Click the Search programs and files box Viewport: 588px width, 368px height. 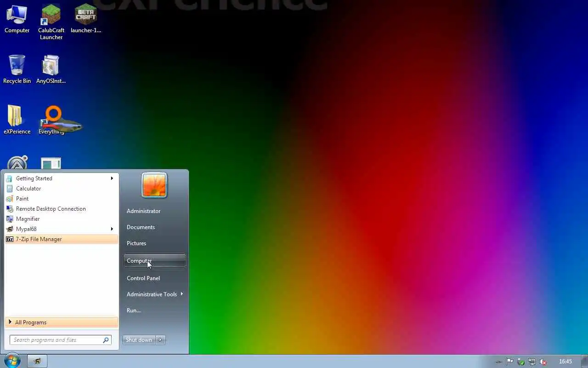61,340
